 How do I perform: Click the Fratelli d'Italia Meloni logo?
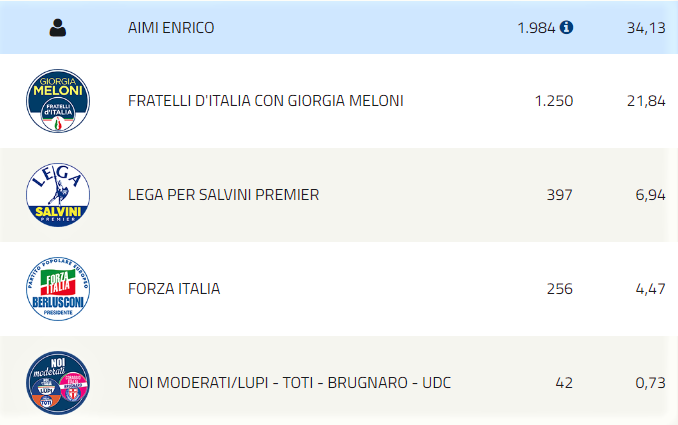58,101
